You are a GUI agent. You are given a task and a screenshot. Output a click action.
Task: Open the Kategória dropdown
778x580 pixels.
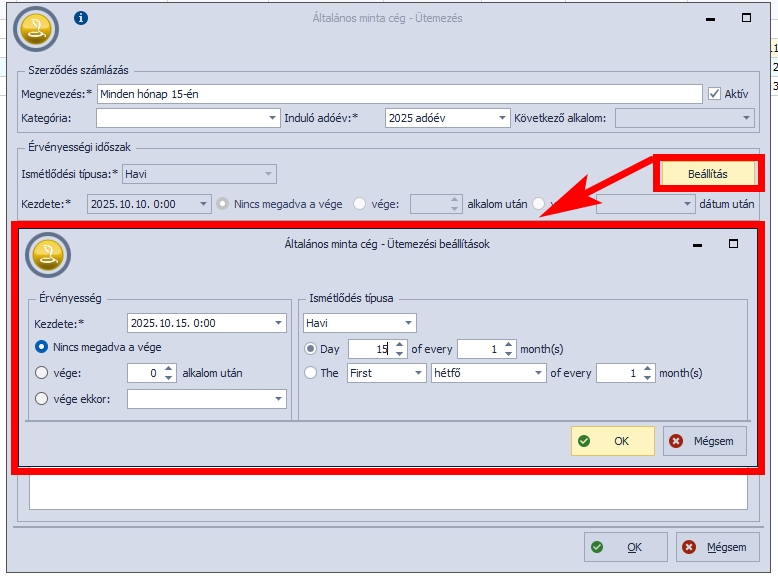pyautogui.click(x=273, y=118)
